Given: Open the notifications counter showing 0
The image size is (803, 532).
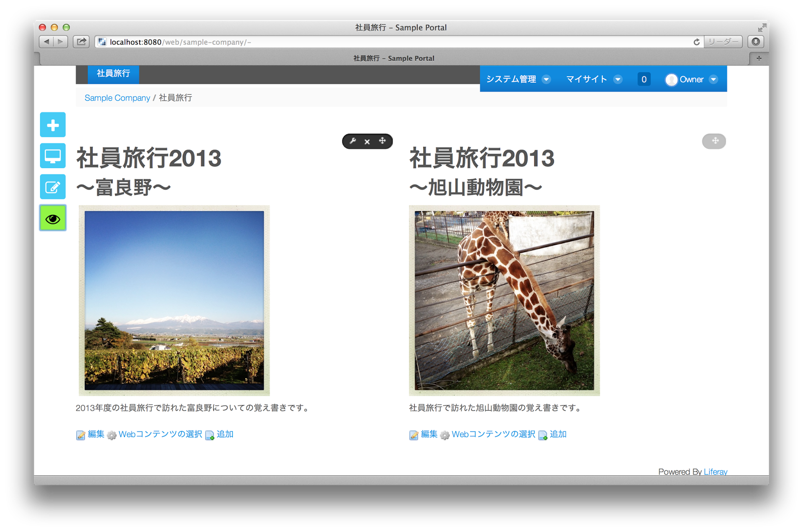Looking at the screenshot, I should coord(644,79).
